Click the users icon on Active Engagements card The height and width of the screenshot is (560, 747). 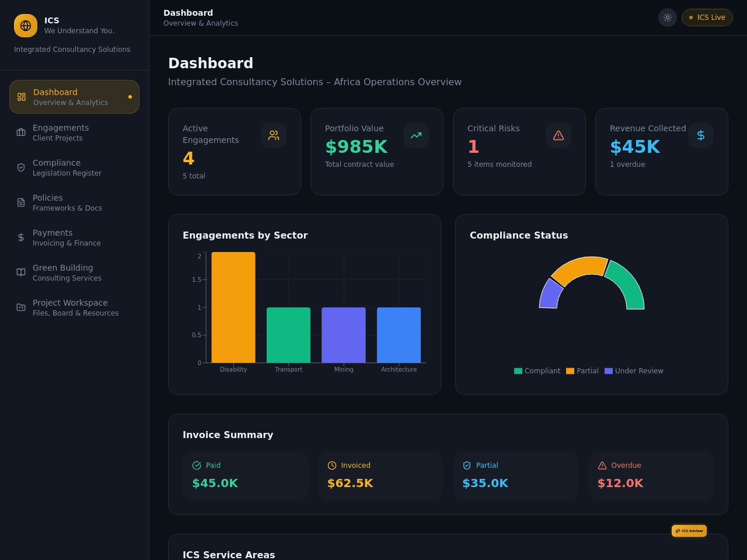[x=274, y=135]
